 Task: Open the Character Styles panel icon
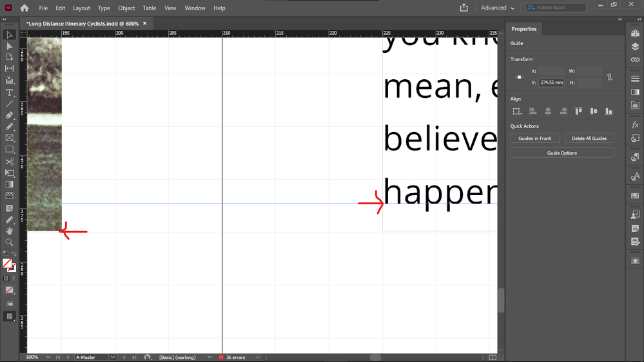[x=635, y=176]
